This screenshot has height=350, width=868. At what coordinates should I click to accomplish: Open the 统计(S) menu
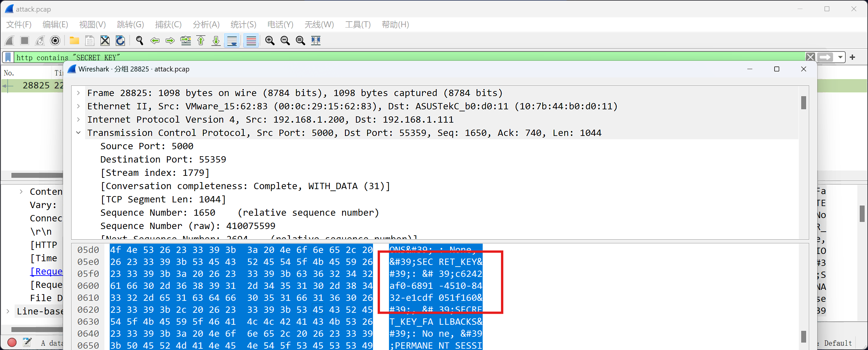click(x=243, y=25)
